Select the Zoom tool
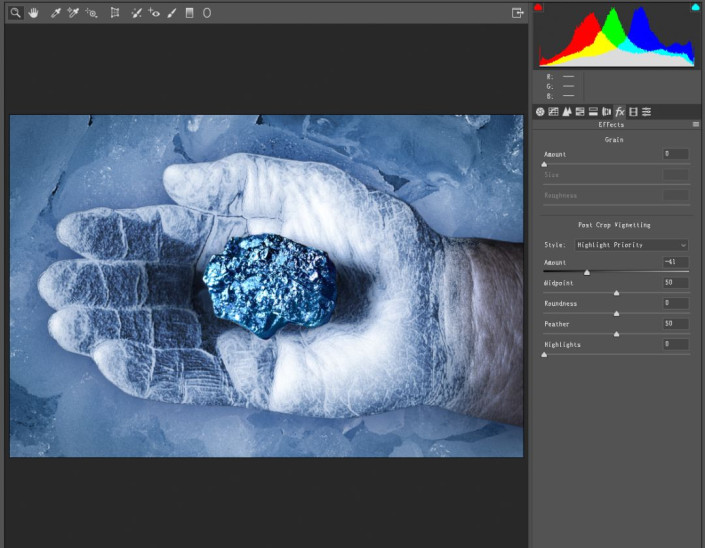 point(15,13)
